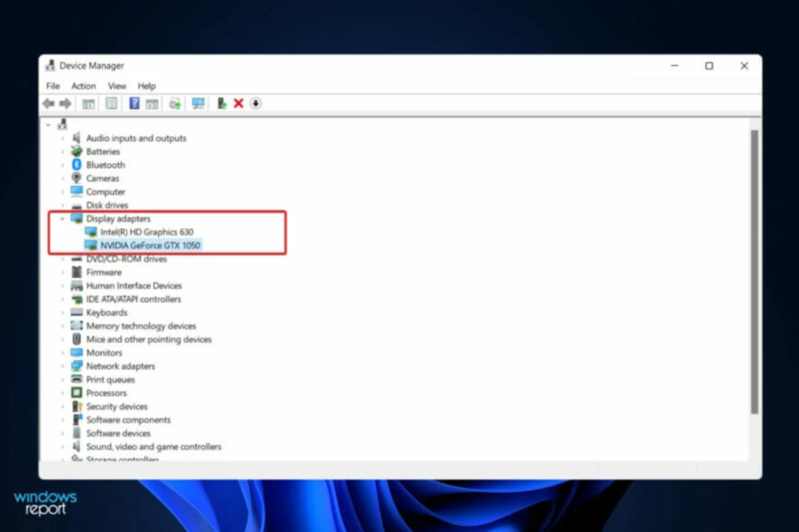This screenshot has width=799, height=532.
Task: Click the Forward arrow toolbar icon
Action: tap(65, 104)
